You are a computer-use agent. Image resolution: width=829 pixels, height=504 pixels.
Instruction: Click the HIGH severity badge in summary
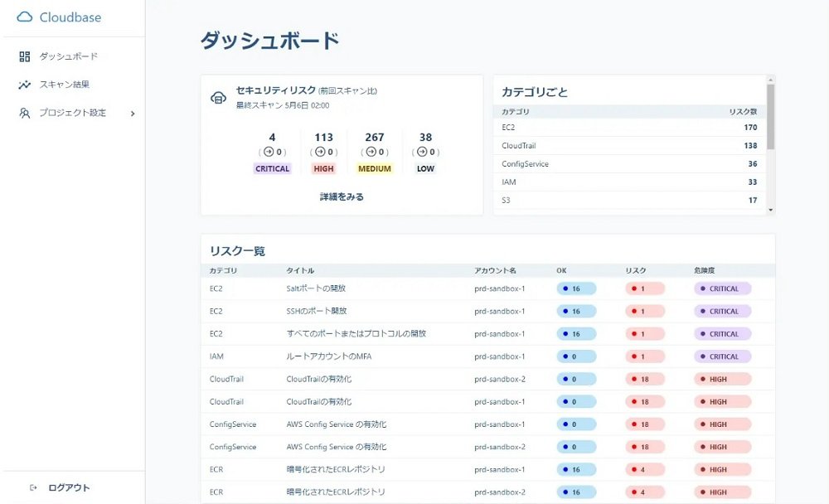point(323,169)
